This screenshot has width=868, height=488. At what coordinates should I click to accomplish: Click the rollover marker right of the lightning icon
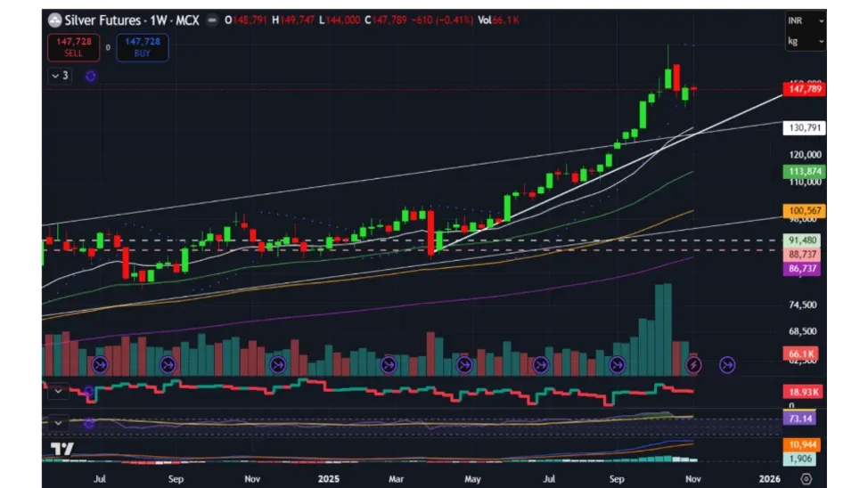[727, 365]
